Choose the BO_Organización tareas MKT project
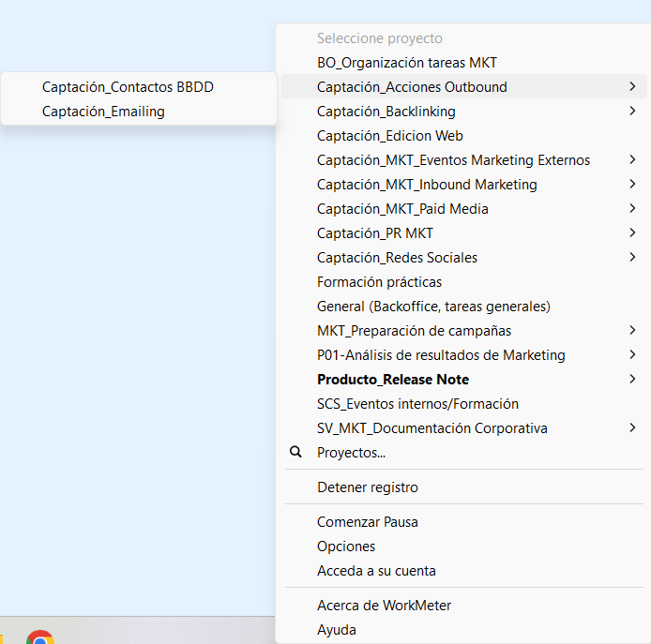The width and height of the screenshot is (651, 644). (406, 63)
